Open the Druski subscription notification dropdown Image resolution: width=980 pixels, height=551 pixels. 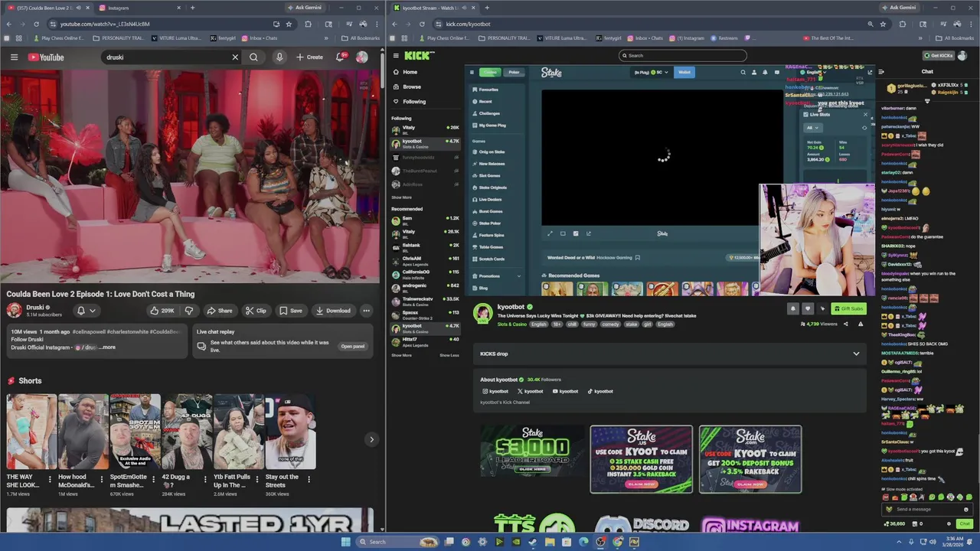tap(86, 311)
